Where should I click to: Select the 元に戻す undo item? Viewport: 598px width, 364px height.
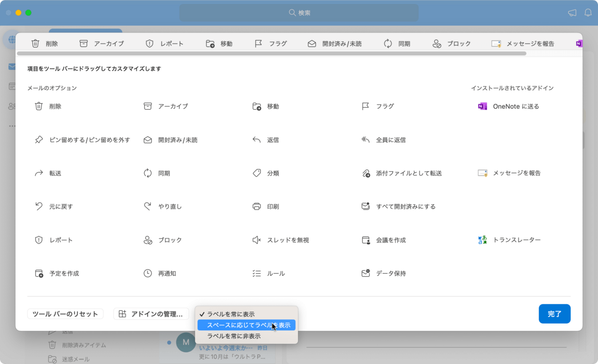(x=54, y=206)
